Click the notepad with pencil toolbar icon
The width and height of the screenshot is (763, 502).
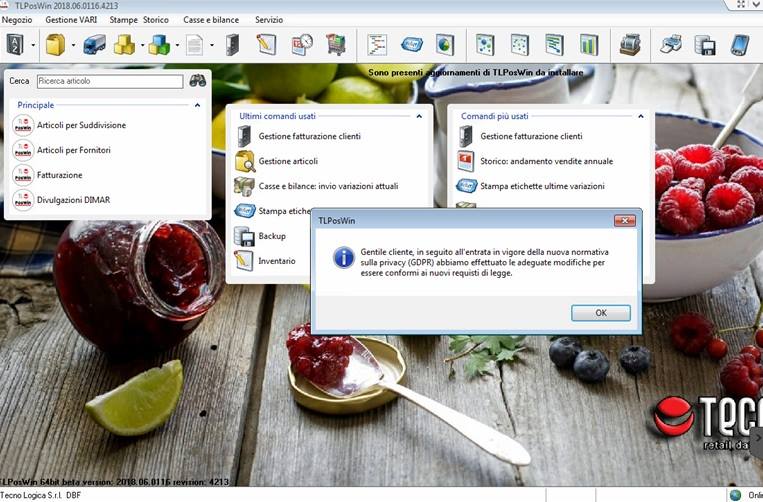tap(266, 45)
